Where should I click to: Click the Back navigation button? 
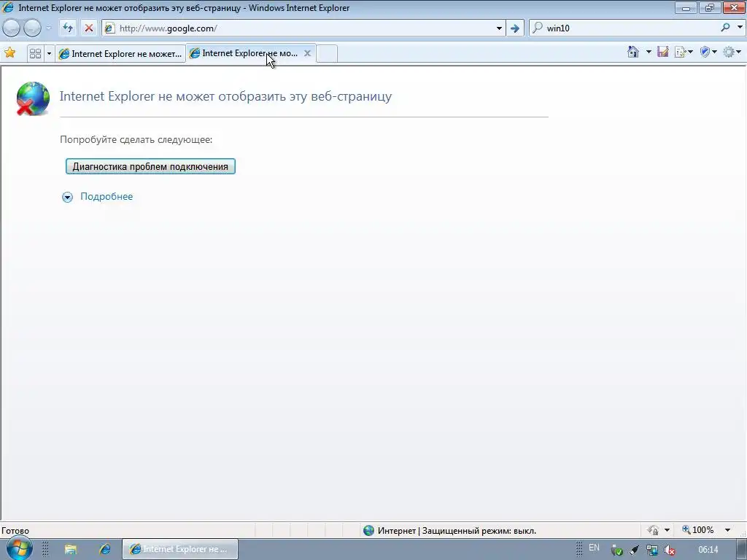pos(12,28)
